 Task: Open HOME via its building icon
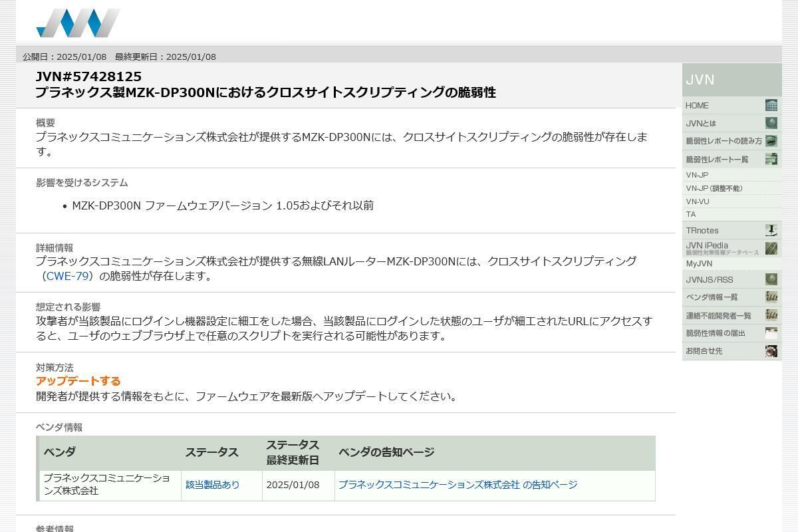coord(771,105)
